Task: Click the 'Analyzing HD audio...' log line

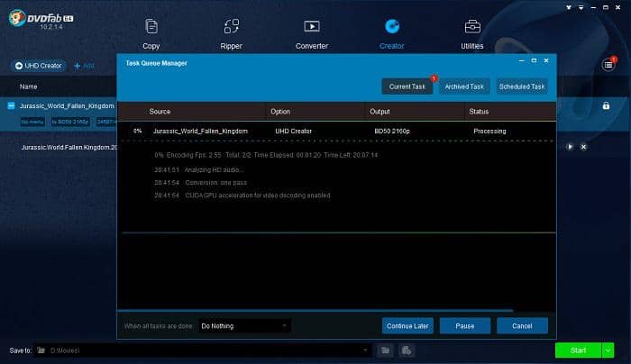Action: 199,169
